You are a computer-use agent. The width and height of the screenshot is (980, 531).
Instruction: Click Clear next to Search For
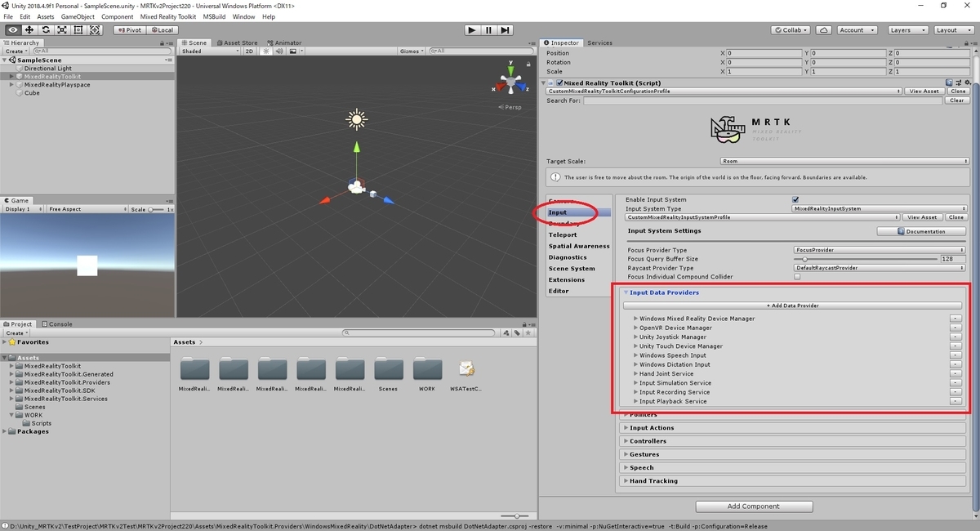tap(958, 100)
